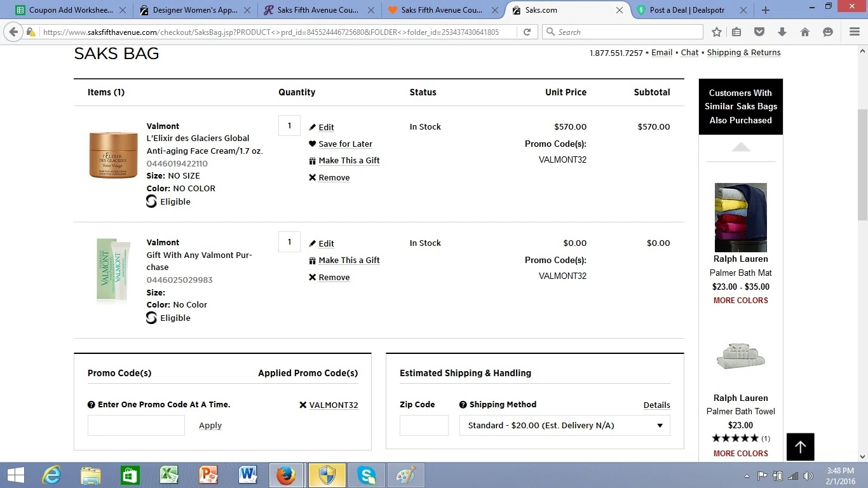Open the L'Elixir des Glaciers cream thumbnail
Image resolution: width=868 pixels, height=488 pixels.
(x=113, y=154)
